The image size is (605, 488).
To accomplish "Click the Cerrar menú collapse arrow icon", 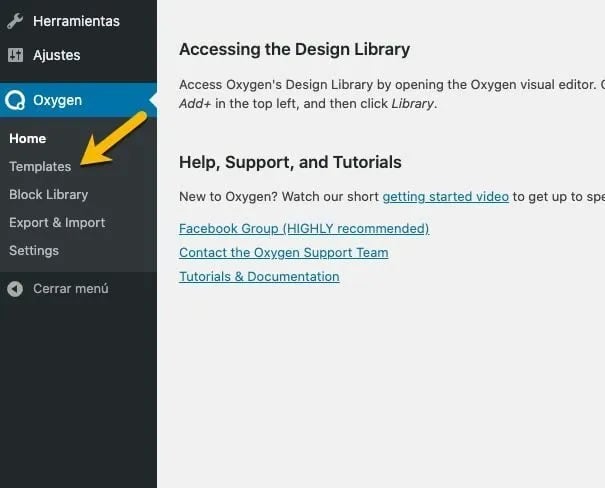I will [x=15, y=289].
